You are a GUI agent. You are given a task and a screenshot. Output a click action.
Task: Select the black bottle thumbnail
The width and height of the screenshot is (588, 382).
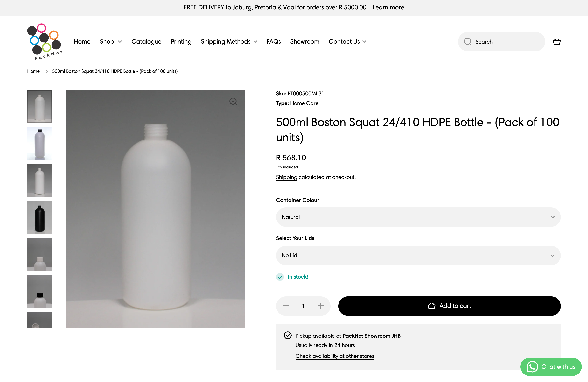39,217
